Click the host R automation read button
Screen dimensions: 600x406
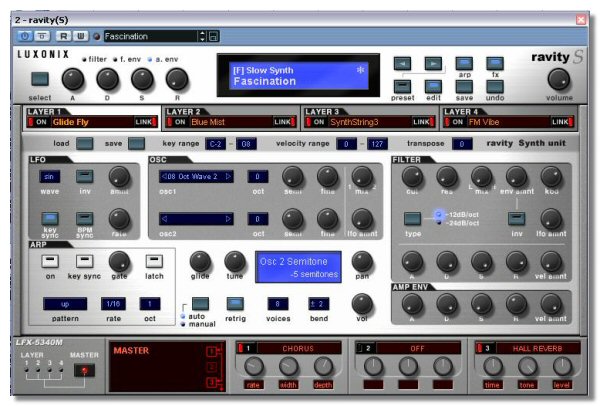[64, 36]
